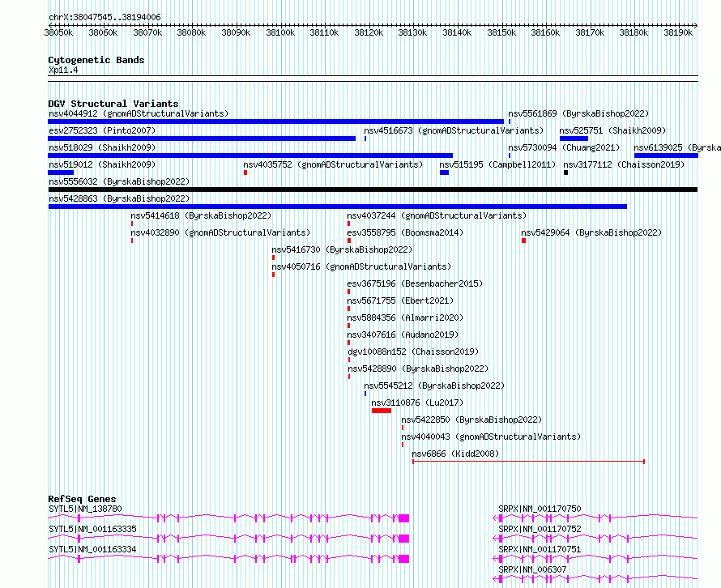Open nsv5428890 (ByrskaBishop2022) label
This screenshot has width=721, height=588.
418,369
